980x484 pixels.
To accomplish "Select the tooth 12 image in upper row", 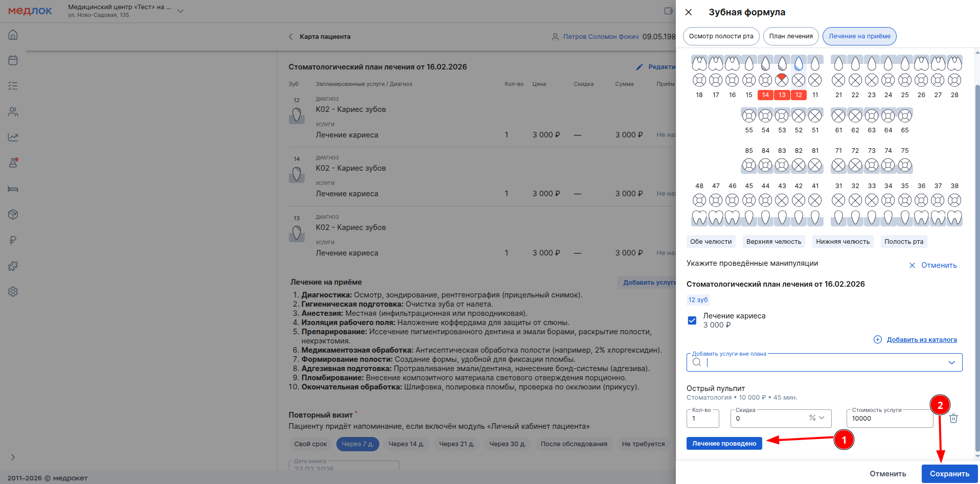I will click(799, 64).
